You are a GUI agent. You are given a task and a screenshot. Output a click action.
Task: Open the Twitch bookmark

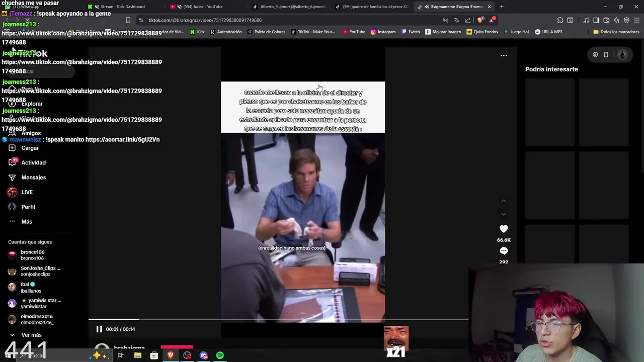[x=410, y=32]
